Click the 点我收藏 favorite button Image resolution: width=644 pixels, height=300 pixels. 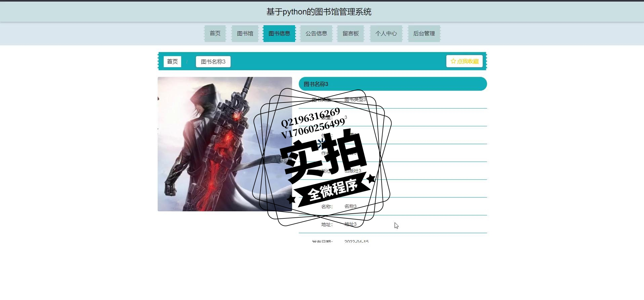(x=465, y=61)
